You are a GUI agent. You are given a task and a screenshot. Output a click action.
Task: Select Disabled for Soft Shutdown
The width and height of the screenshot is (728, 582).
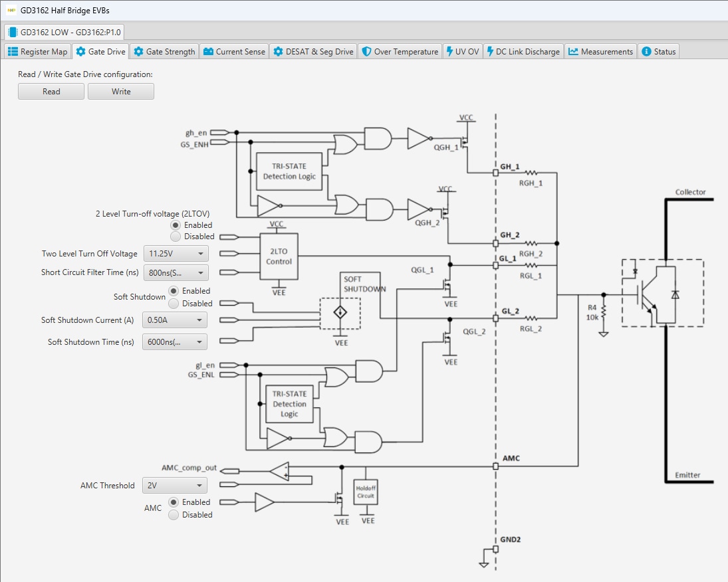point(176,304)
